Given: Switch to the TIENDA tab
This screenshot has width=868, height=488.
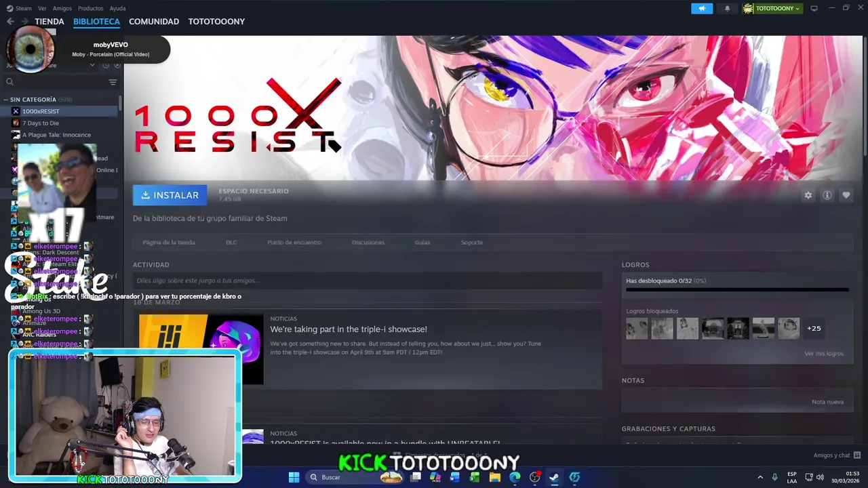Looking at the screenshot, I should [50, 22].
